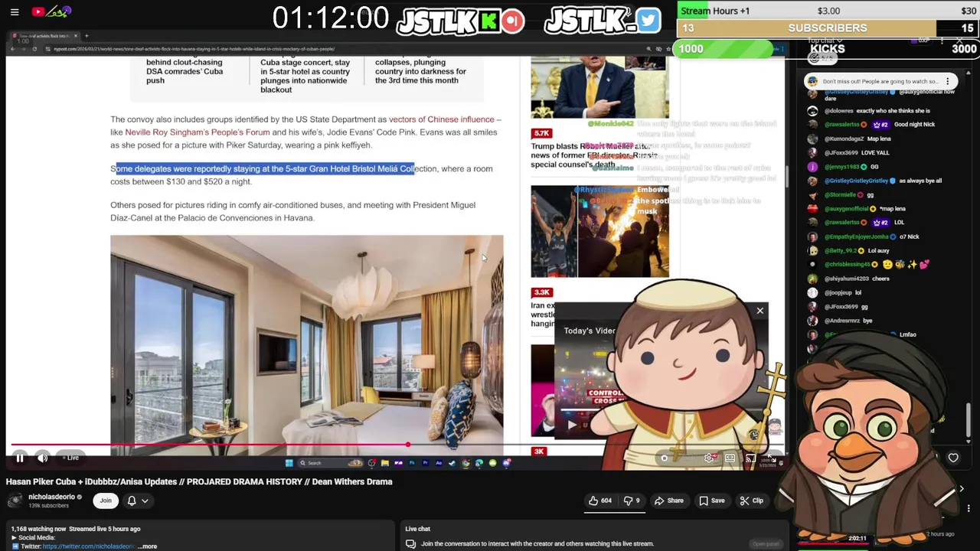Click the hotel room photo in the article
The image size is (980, 551).
tap(306, 344)
